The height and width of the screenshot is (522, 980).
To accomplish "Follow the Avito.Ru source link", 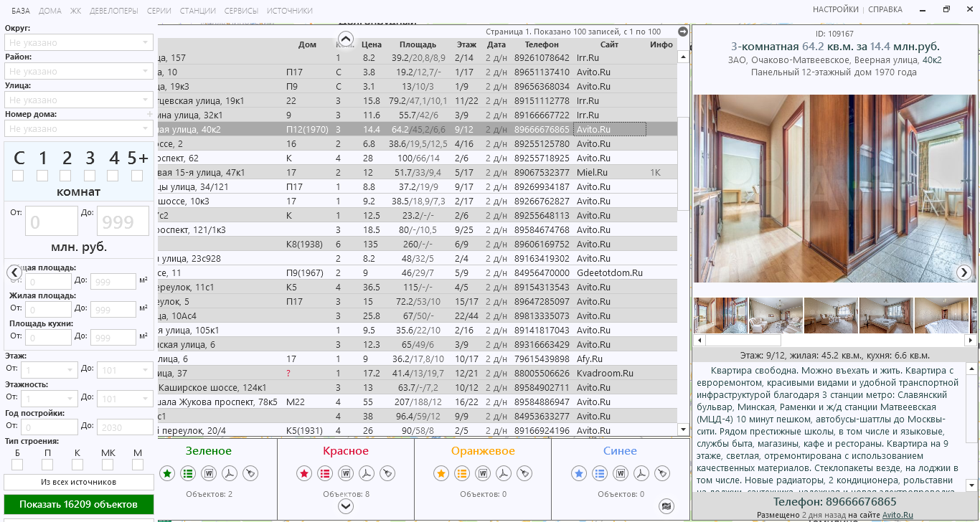I will [897, 515].
